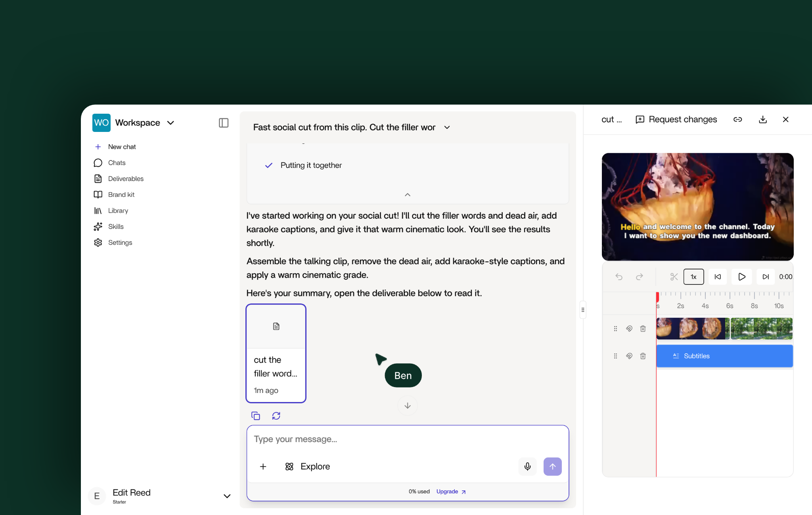This screenshot has height=515, width=812.
Task: Go to Brand kit
Action: pyautogui.click(x=114, y=195)
